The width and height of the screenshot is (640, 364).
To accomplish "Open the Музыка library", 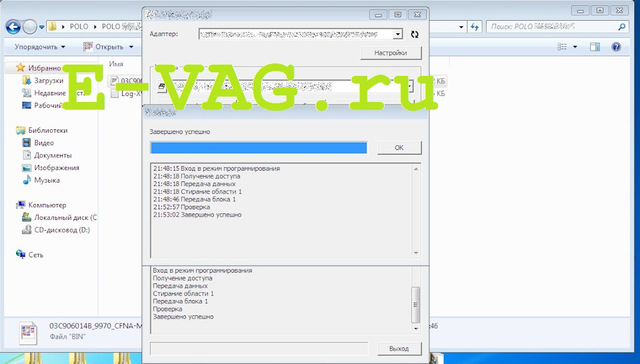I will tap(41, 180).
